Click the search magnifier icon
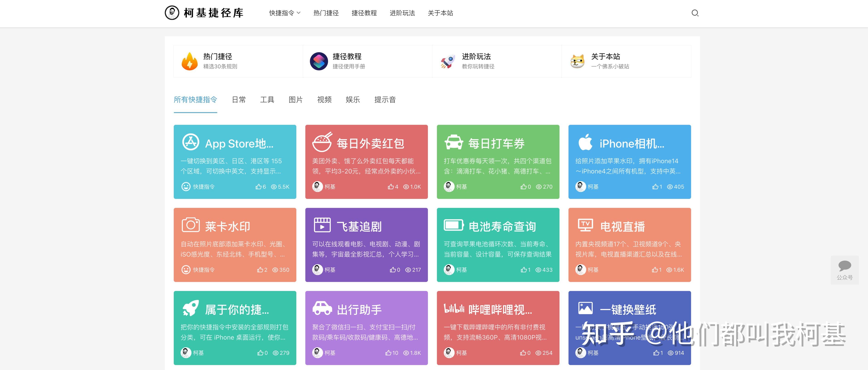Viewport: 868px width, 370px height. tap(695, 13)
